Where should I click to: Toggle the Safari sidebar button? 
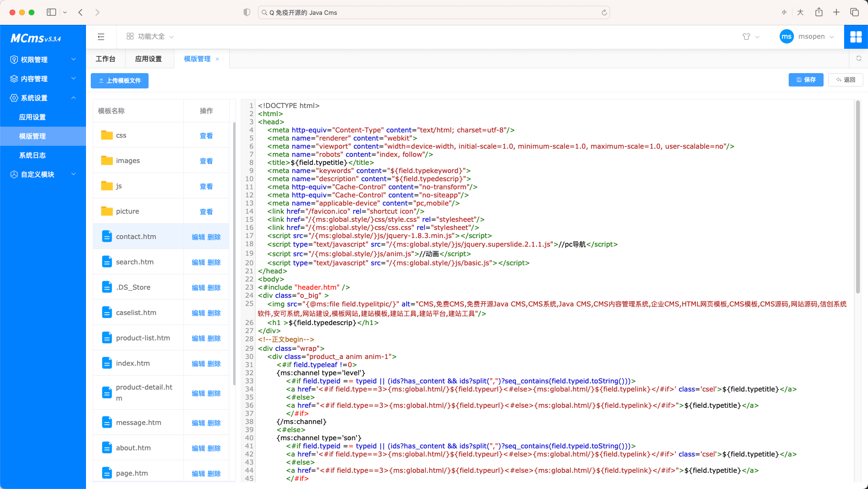[x=52, y=12]
